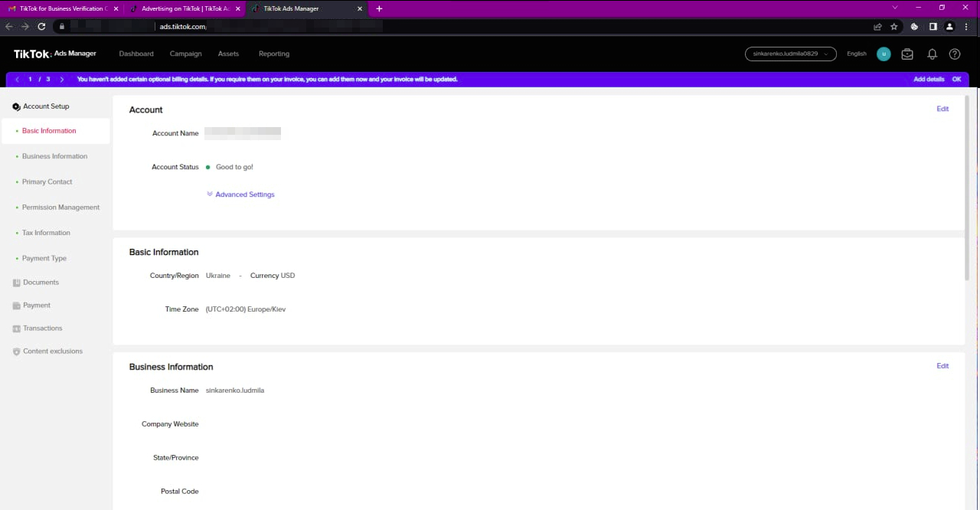
Task: Open the Chrome three-dot menu
Action: click(967, 26)
